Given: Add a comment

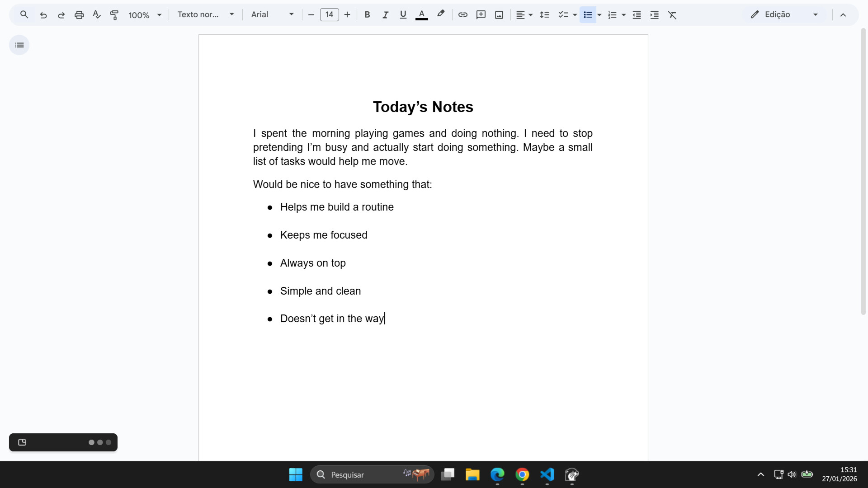Looking at the screenshot, I should pyautogui.click(x=481, y=14).
